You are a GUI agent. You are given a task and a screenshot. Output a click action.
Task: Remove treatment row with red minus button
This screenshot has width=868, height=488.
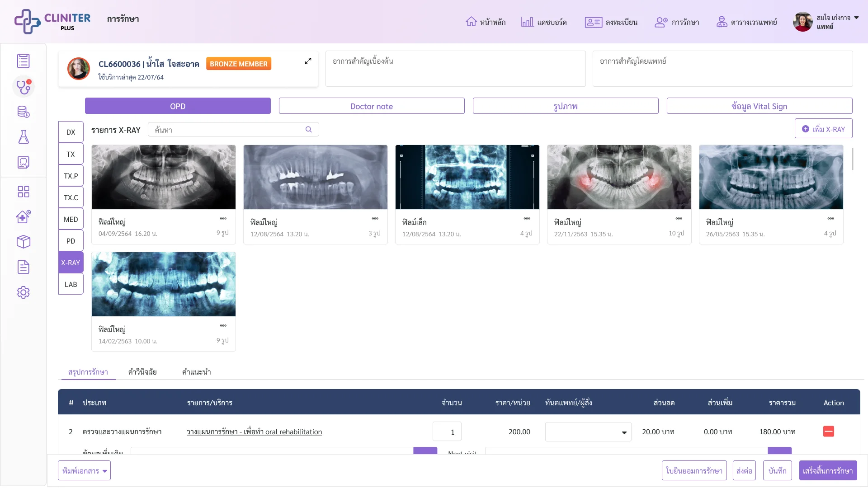pos(829,432)
